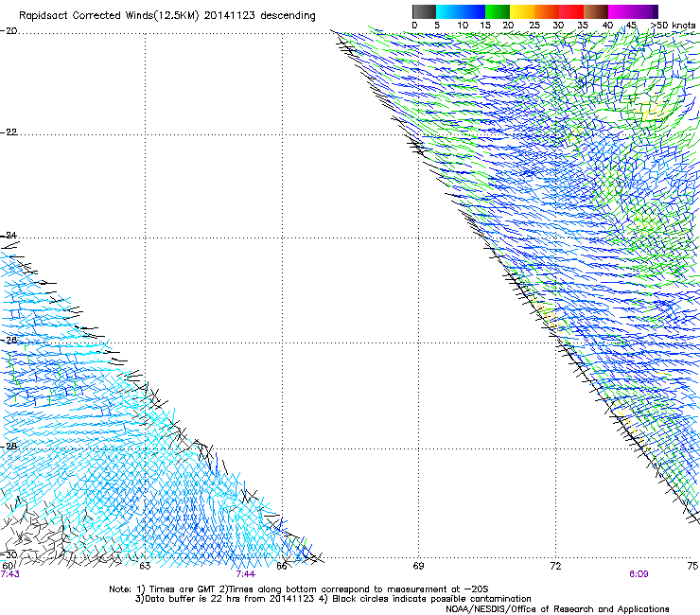This screenshot has width=700, height=615.
Task: Click the NOAA/NESDIS credit line
Action: (557, 608)
